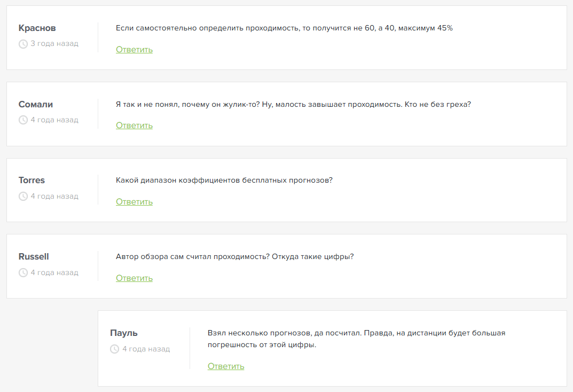573x392 pixels.
Task: Click the '3 года назад' timestamp
Action: pos(54,43)
